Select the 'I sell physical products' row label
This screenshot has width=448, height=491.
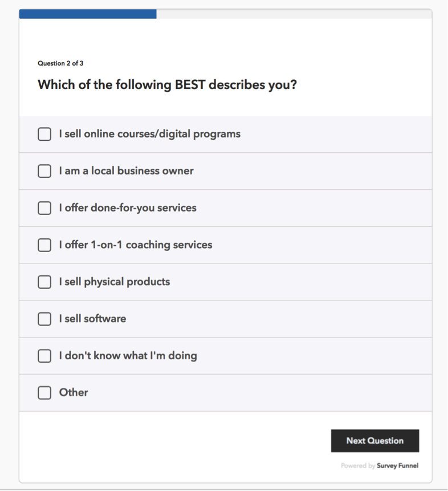tap(115, 282)
